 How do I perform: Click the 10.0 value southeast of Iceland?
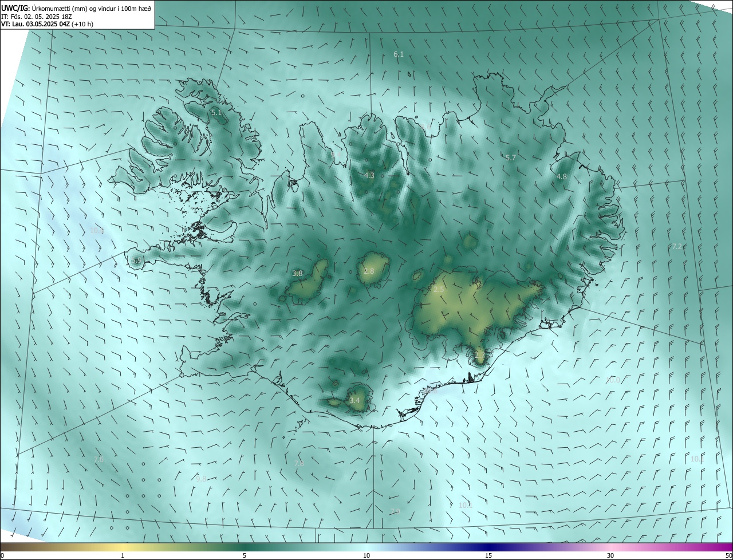pyautogui.click(x=613, y=380)
